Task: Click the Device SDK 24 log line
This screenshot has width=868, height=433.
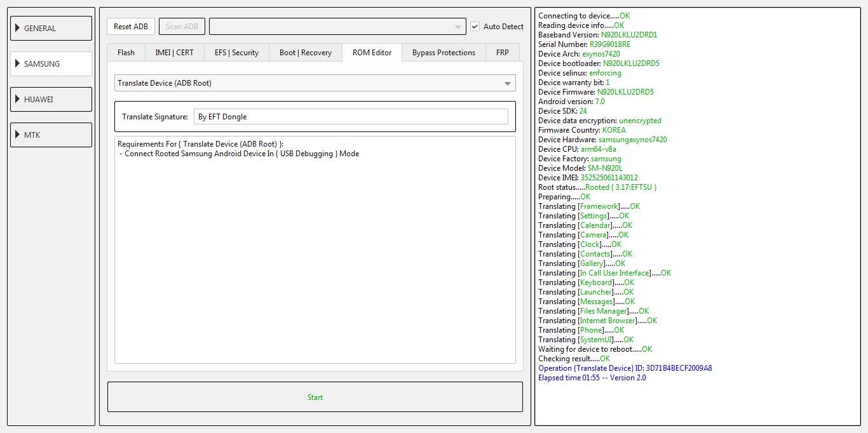Action: coord(562,111)
